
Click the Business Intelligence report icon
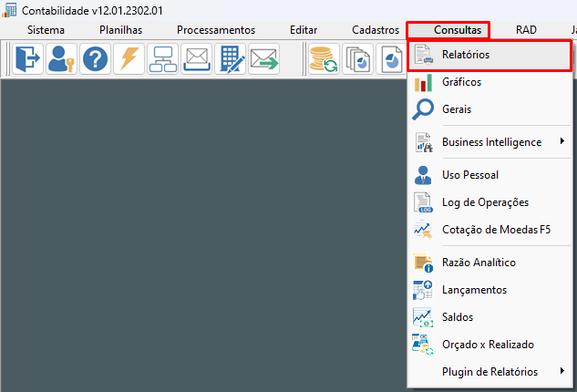click(423, 142)
